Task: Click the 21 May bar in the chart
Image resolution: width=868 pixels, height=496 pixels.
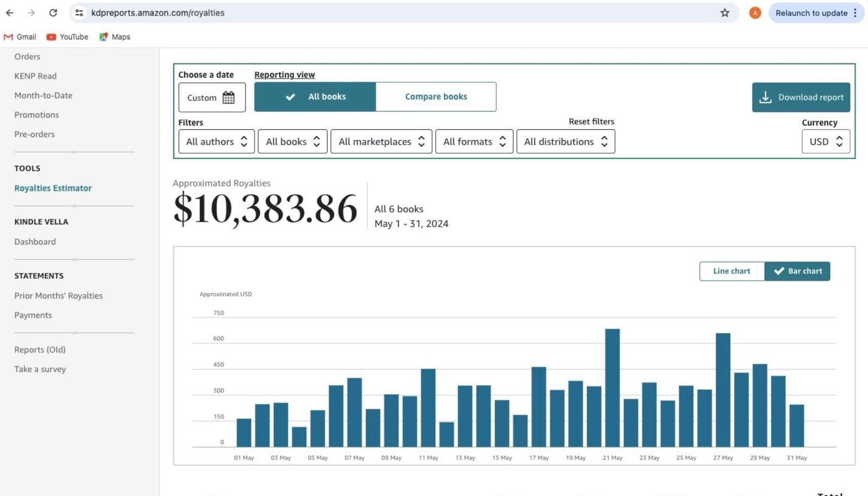Action: pyautogui.click(x=612, y=387)
